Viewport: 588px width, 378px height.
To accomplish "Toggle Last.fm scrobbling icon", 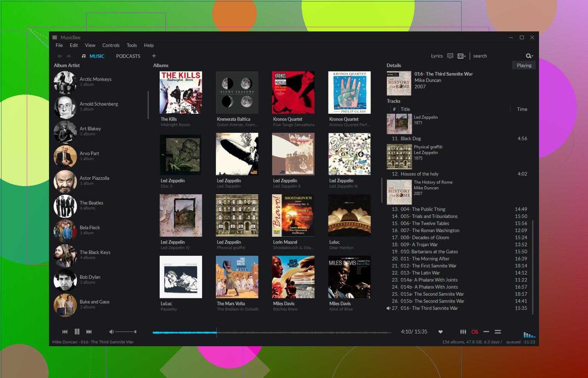I will [475, 332].
